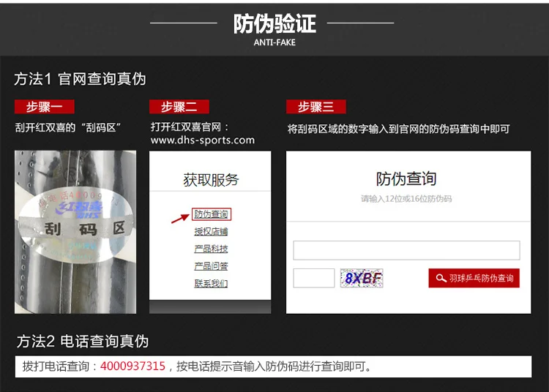
Task: Click the magnifier icon in search button
Action: [x=441, y=278]
